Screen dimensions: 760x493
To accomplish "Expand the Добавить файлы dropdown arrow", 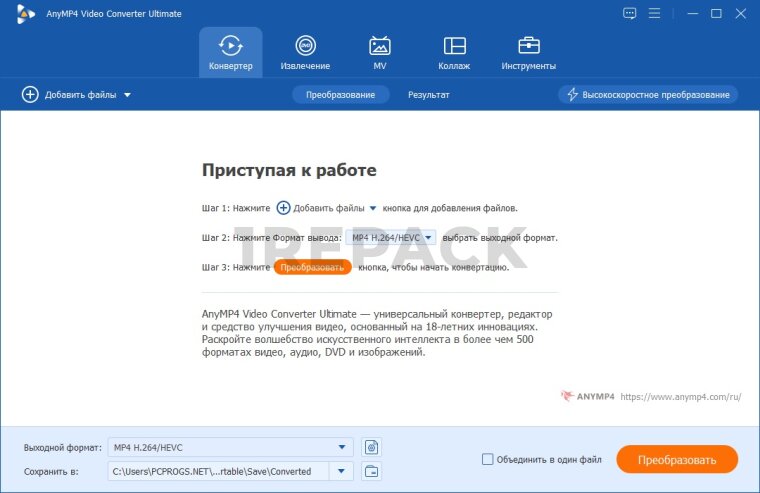I will (x=128, y=95).
